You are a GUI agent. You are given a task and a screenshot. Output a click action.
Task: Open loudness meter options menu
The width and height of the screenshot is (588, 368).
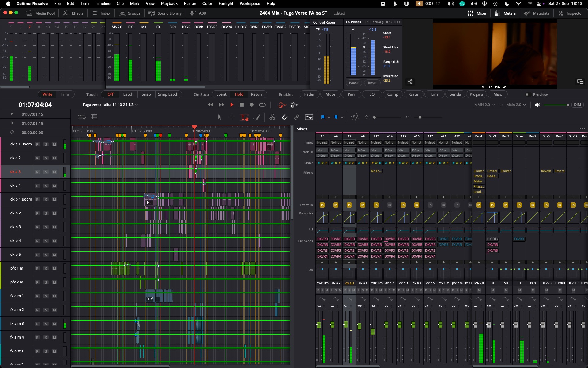pyautogui.click(x=397, y=22)
